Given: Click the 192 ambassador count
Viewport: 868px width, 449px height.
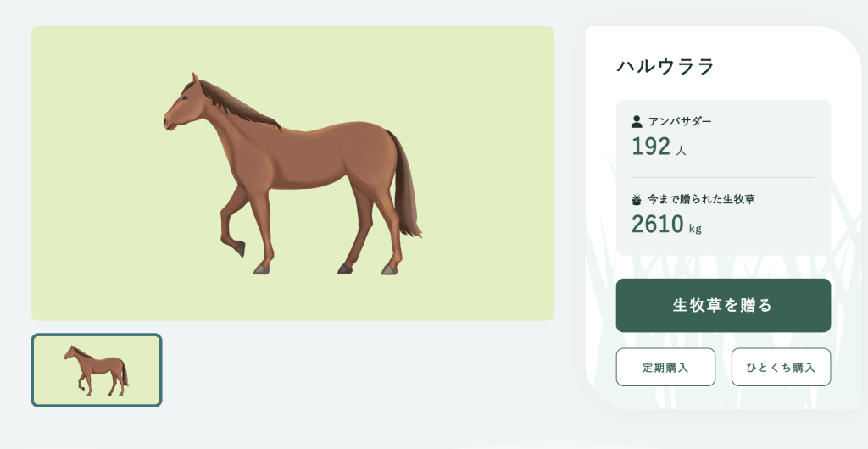Looking at the screenshot, I should (x=651, y=147).
